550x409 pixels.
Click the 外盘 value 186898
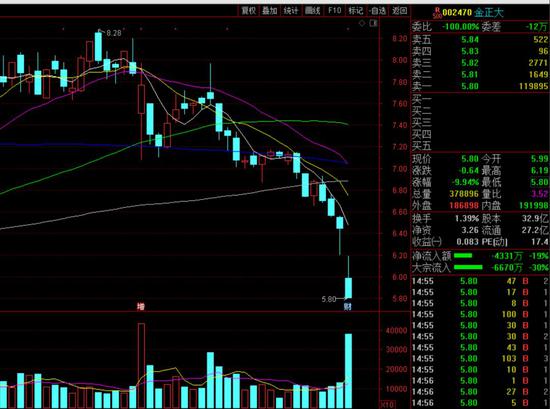pyautogui.click(x=464, y=205)
